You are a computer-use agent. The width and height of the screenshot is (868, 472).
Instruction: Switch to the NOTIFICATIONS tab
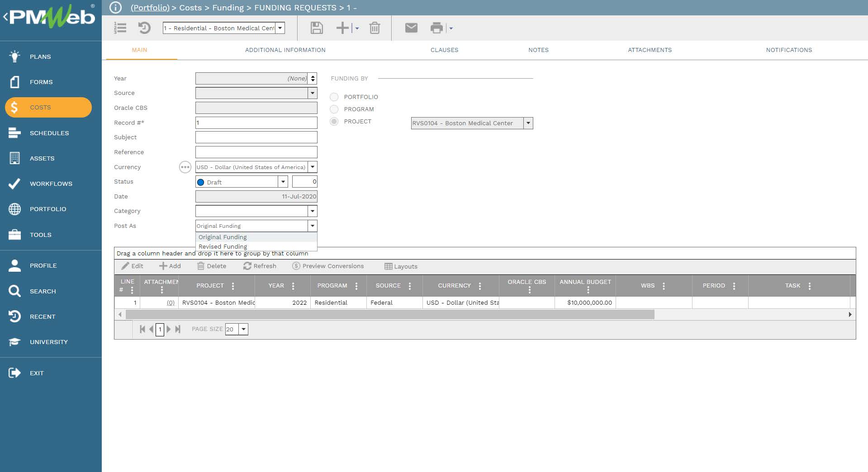[x=789, y=50]
